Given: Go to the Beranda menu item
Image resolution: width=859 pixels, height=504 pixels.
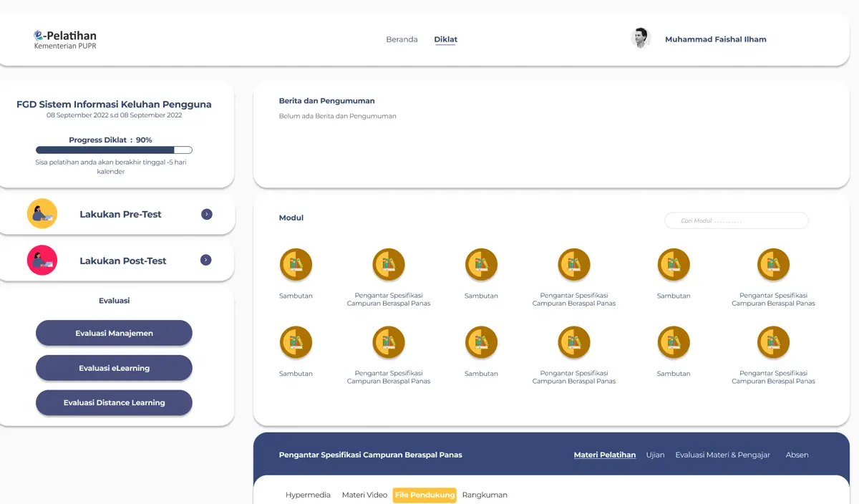Looking at the screenshot, I should pyautogui.click(x=402, y=39).
